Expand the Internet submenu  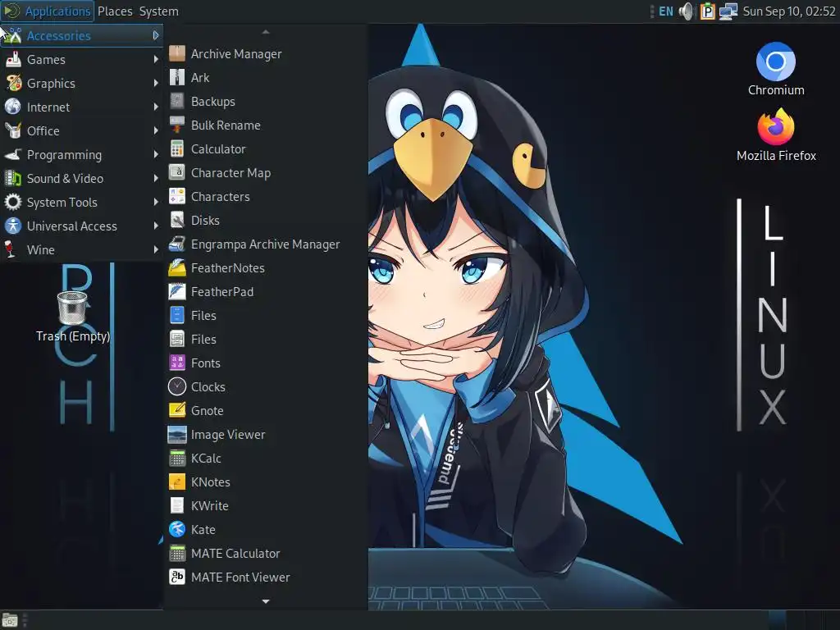tap(81, 107)
